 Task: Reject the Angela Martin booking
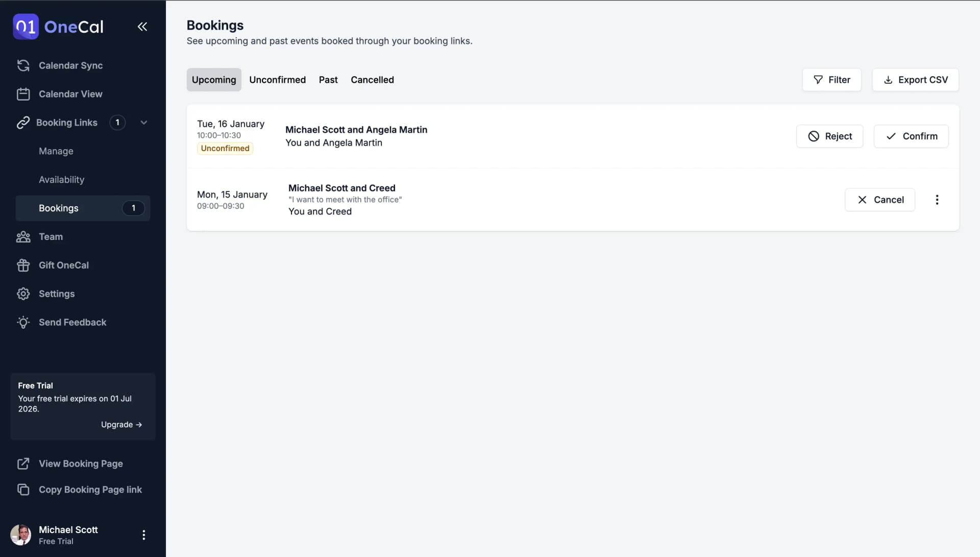(829, 136)
